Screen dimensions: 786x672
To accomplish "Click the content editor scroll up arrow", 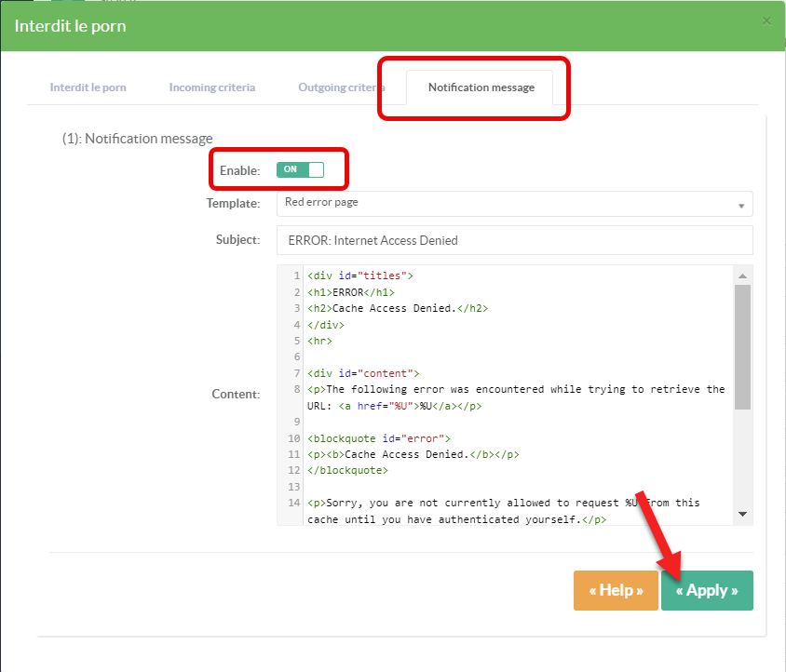I will (x=742, y=276).
